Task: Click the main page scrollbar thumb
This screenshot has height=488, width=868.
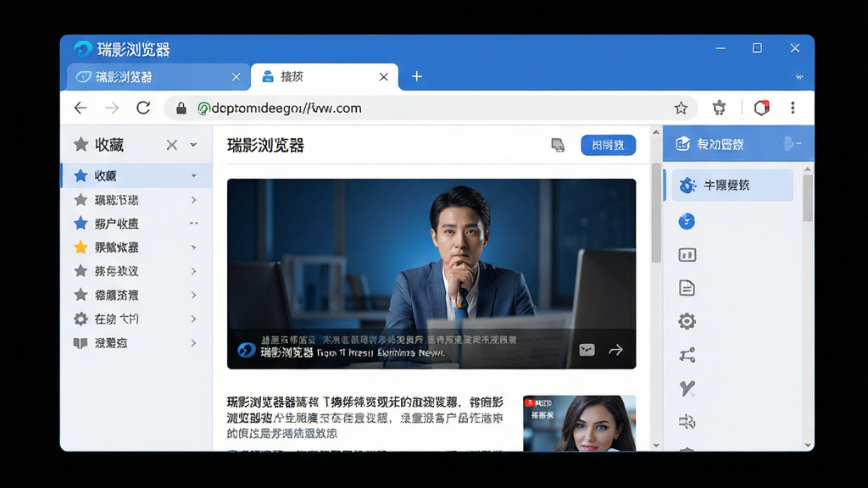Action: pyautogui.click(x=656, y=213)
